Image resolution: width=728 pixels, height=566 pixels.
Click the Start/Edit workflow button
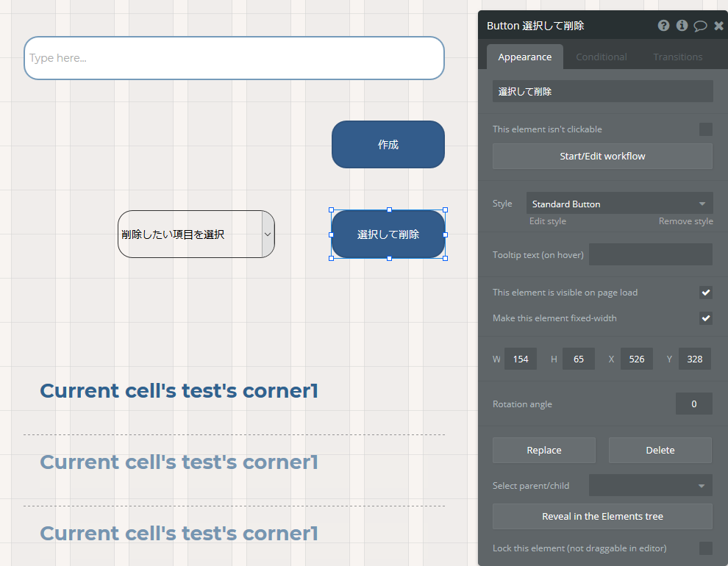(x=602, y=157)
